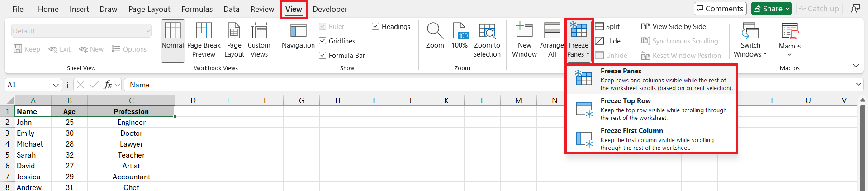The width and height of the screenshot is (868, 191).
Task: Switch to the Draw tab
Action: pos(108,9)
